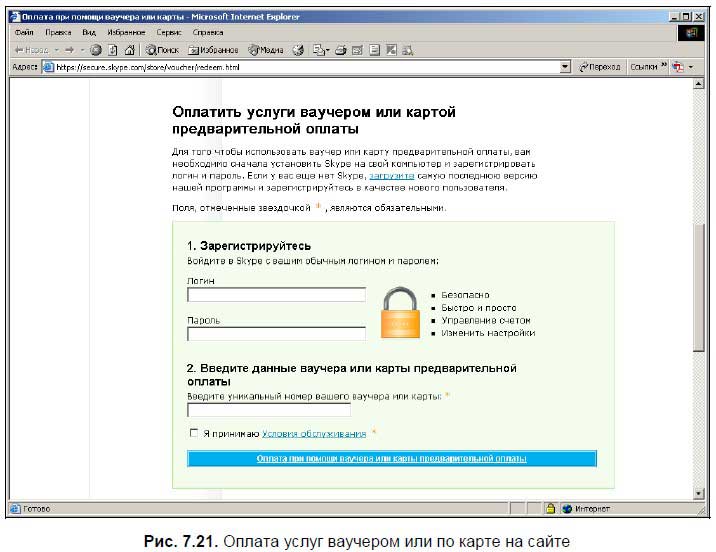
Task: Click the Refresh page toolbar icon
Action: [x=112, y=49]
